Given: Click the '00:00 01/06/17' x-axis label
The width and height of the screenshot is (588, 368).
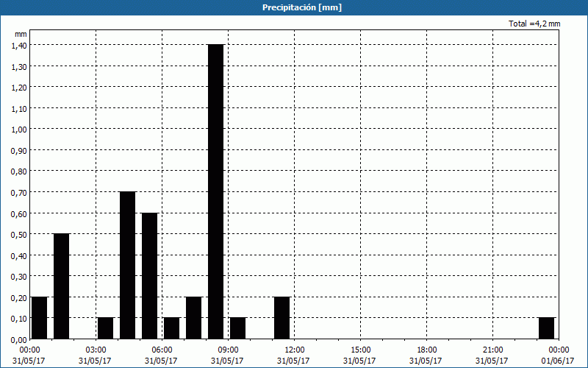Looking at the screenshot, I should point(559,355).
